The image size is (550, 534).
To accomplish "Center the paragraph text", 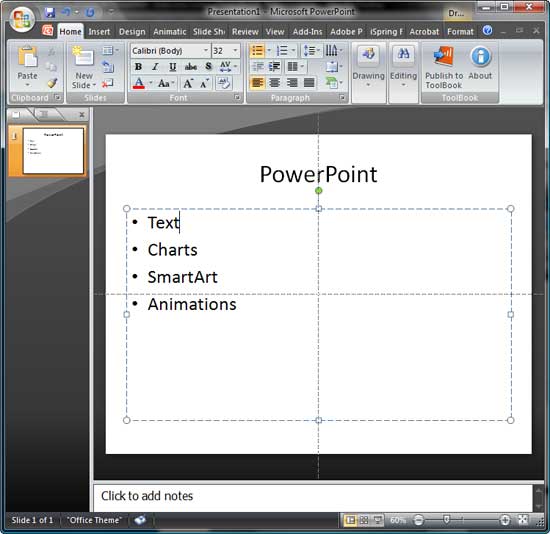I will [274, 83].
